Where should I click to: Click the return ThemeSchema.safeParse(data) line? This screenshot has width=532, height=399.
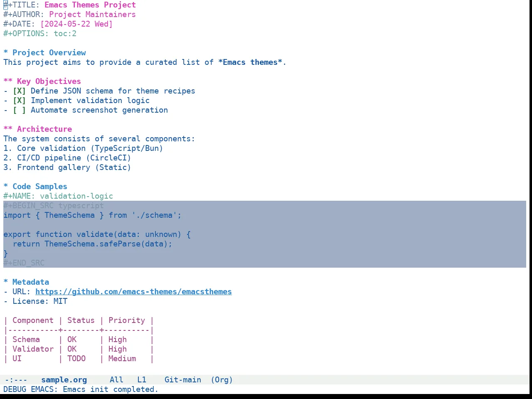(x=92, y=244)
